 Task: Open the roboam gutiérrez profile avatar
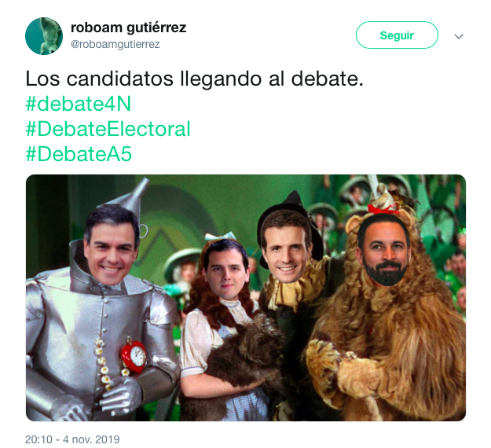click(44, 36)
